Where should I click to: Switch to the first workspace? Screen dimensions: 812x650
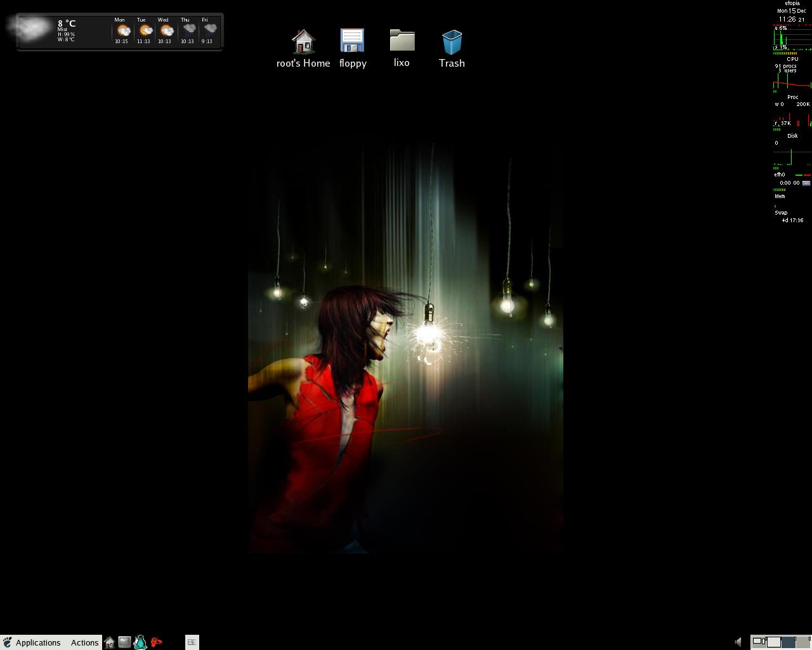(x=759, y=642)
